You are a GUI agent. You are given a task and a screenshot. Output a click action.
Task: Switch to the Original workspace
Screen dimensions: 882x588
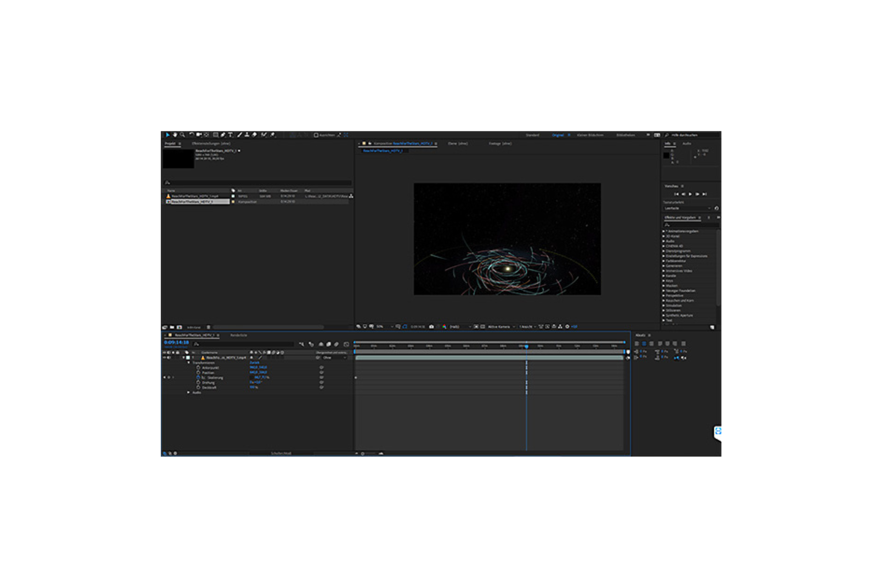click(x=558, y=135)
